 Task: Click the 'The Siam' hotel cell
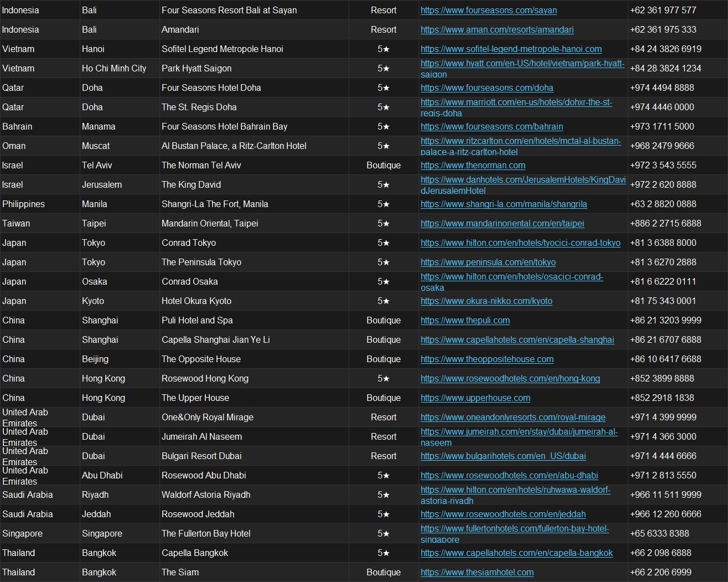[x=254, y=573]
